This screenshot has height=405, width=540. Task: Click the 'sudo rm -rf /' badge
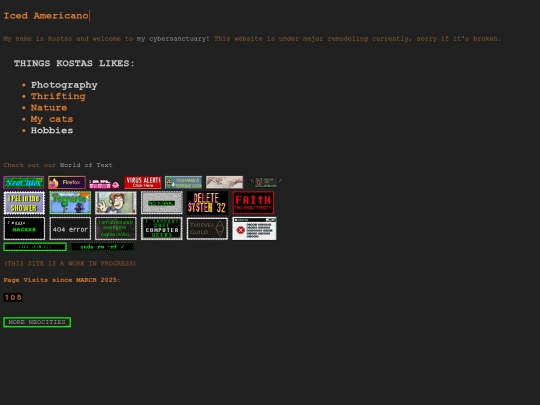point(102,247)
